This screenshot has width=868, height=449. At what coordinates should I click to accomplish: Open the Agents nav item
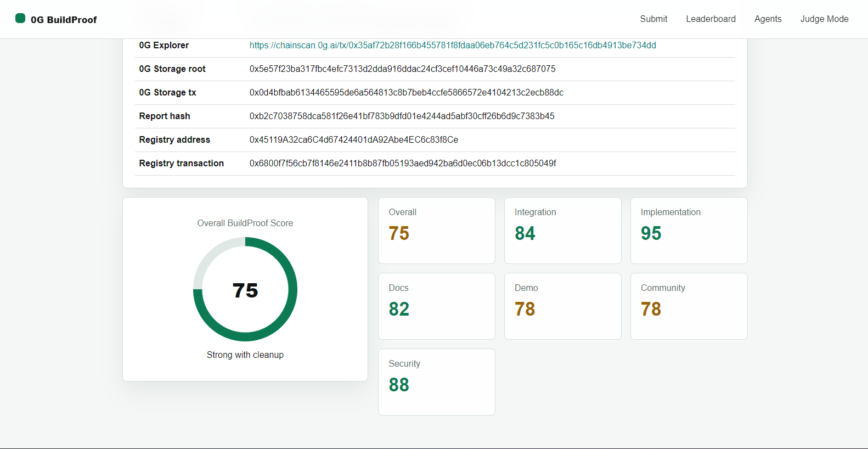pyautogui.click(x=768, y=19)
